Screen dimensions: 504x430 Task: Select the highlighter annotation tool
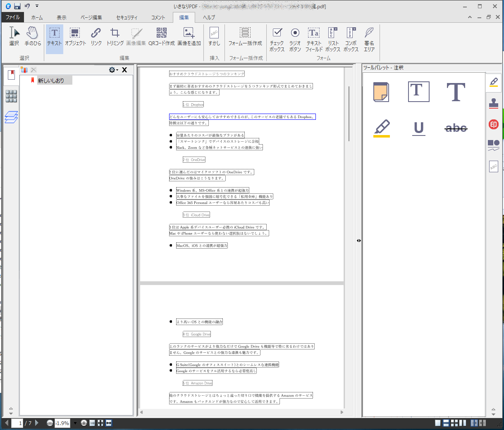point(381,128)
